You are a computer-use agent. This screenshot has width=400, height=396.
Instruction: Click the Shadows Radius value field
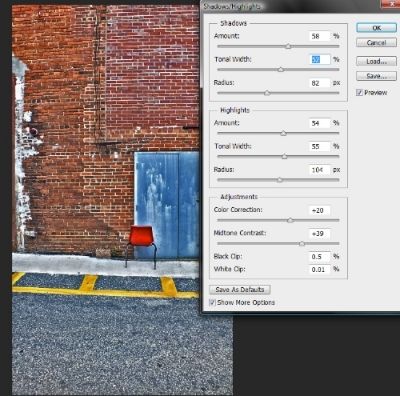coord(319,83)
